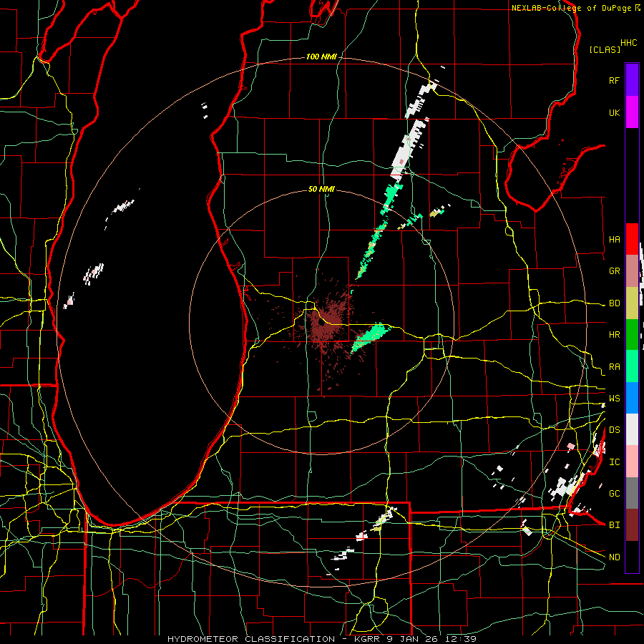
Task: Select the GC legend label
Action: click(x=614, y=494)
